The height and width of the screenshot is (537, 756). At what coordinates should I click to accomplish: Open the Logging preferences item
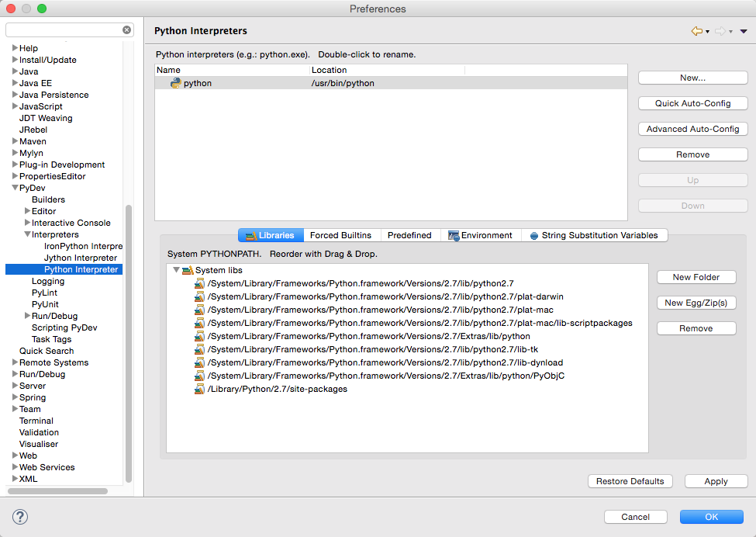48,281
